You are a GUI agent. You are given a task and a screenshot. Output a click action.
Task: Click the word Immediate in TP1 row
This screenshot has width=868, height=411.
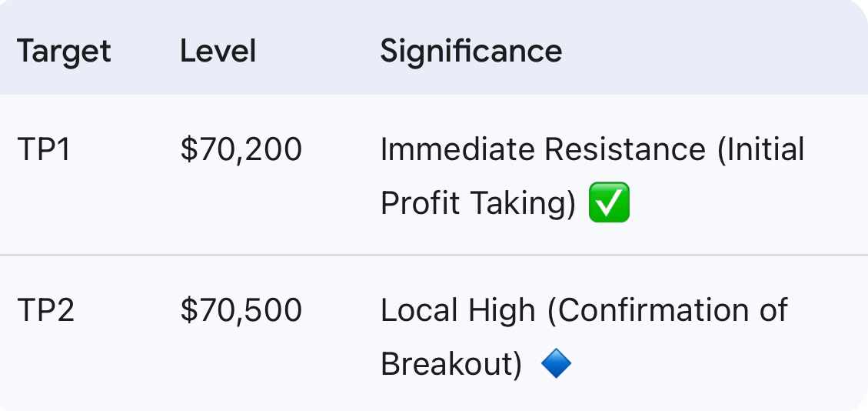click(x=457, y=149)
